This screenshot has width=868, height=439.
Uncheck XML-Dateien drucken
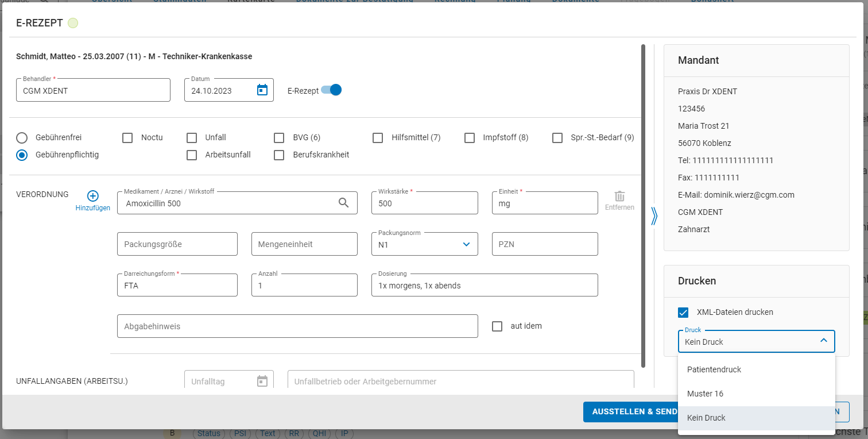point(683,313)
